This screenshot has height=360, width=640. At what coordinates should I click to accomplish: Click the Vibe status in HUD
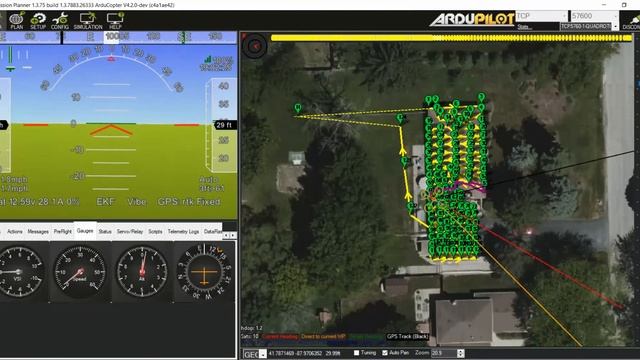click(x=137, y=202)
